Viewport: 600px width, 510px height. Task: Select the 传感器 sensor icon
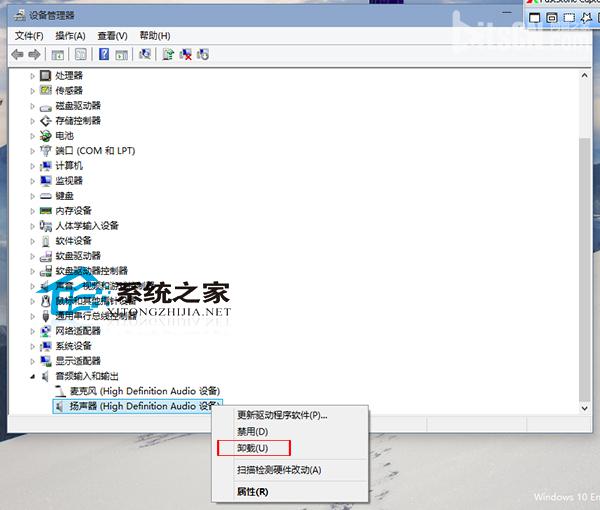46,90
